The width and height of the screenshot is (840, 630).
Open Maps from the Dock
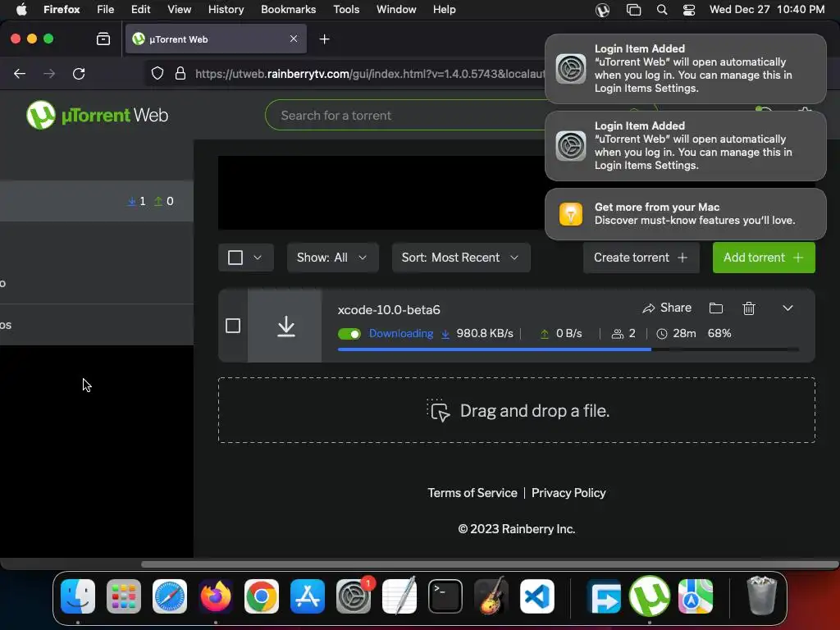(x=696, y=596)
